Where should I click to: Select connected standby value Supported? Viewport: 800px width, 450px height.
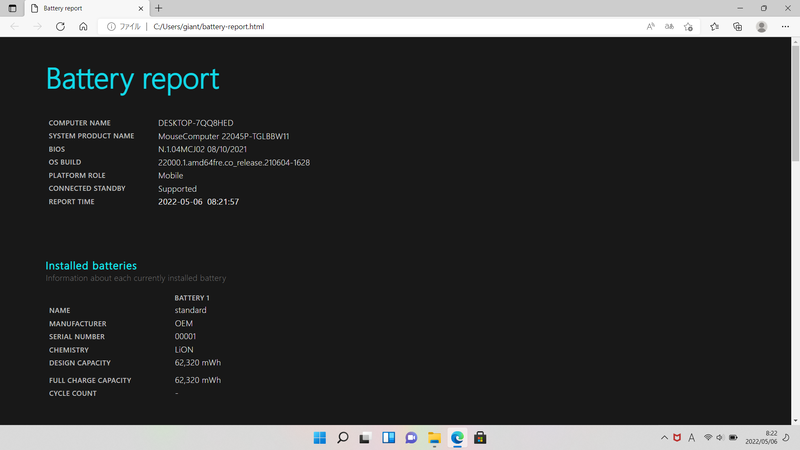177,189
